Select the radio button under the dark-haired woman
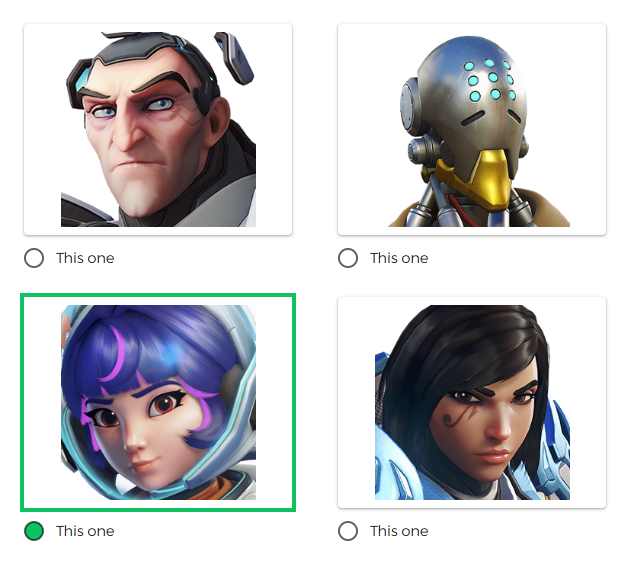The image size is (630, 564). (x=348, y=531)
